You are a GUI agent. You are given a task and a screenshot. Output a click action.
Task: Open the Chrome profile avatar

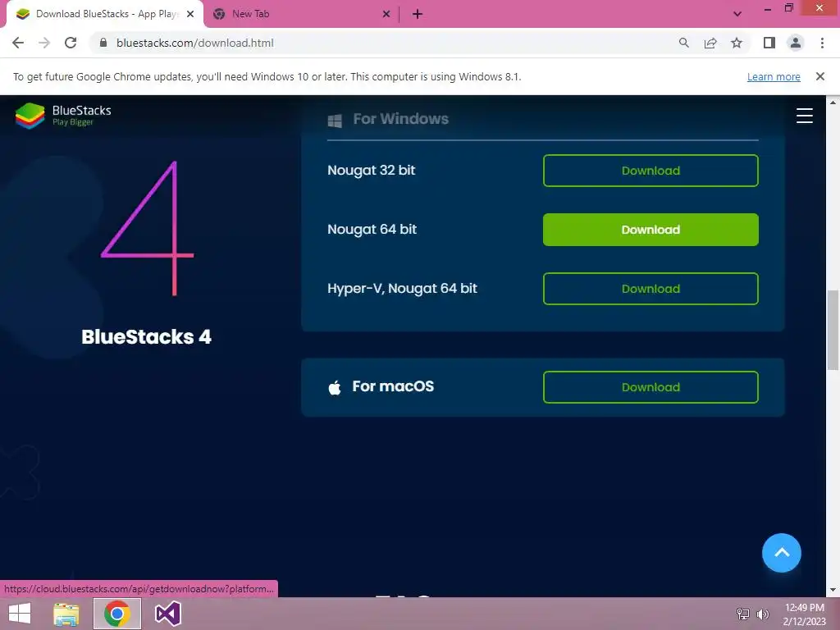[x=796, y=43]
